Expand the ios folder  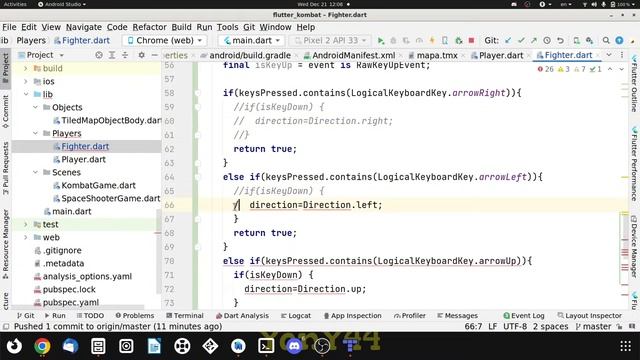(x=25, y=81)
